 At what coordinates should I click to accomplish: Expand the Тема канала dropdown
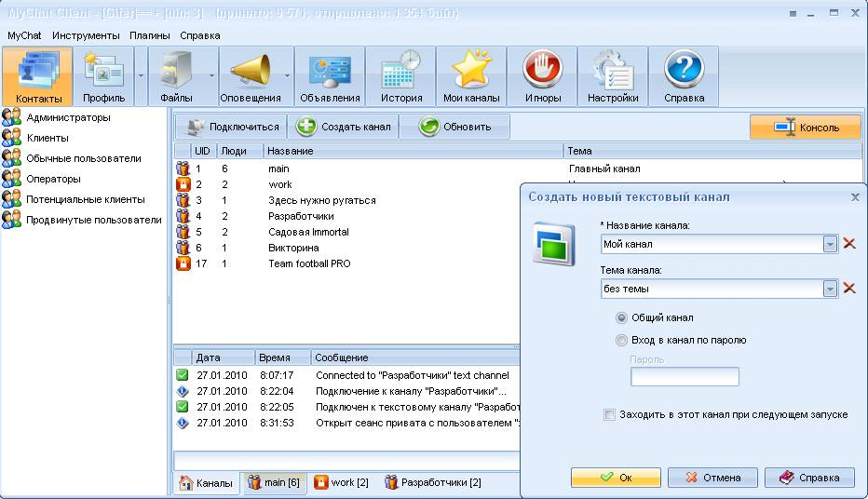coord(830,290)
